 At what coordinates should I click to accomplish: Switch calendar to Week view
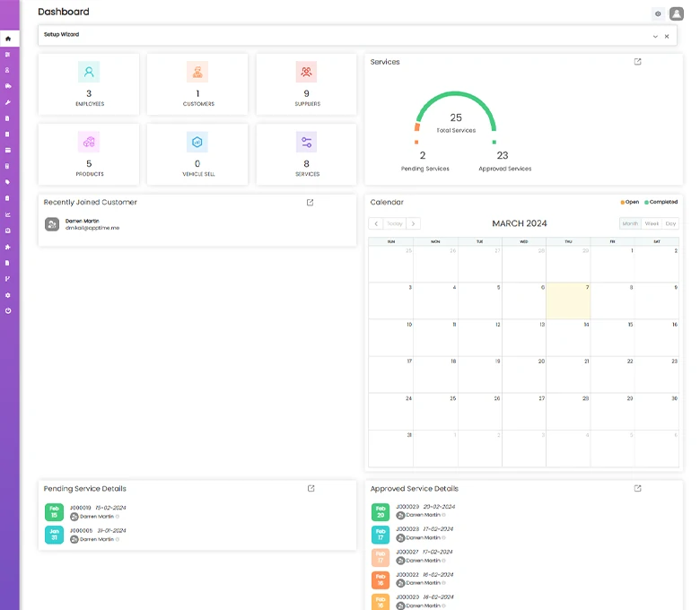652,223
